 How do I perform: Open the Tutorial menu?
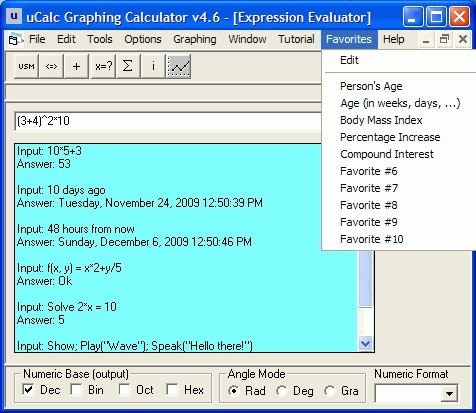(296, 39)
